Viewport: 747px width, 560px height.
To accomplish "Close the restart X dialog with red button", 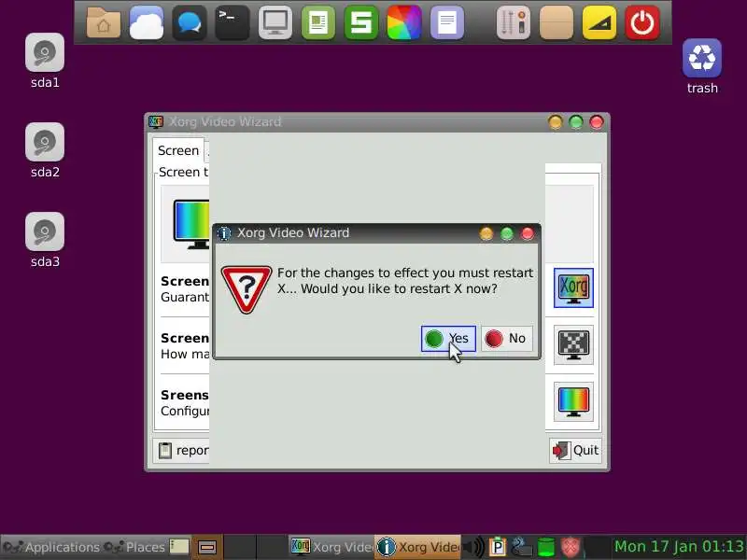I will (528, 233).
